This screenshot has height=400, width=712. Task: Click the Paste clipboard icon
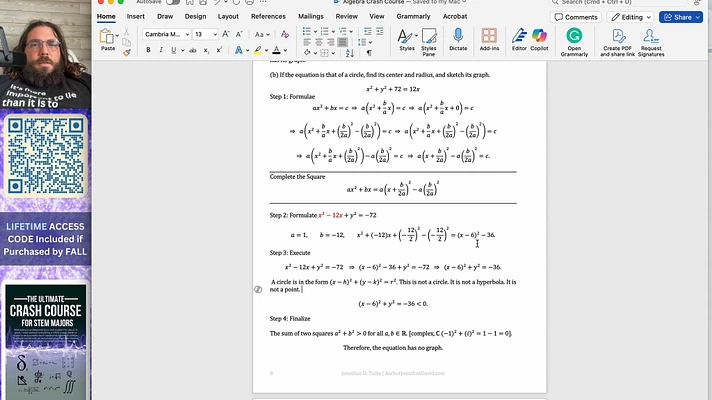point(106,36)
